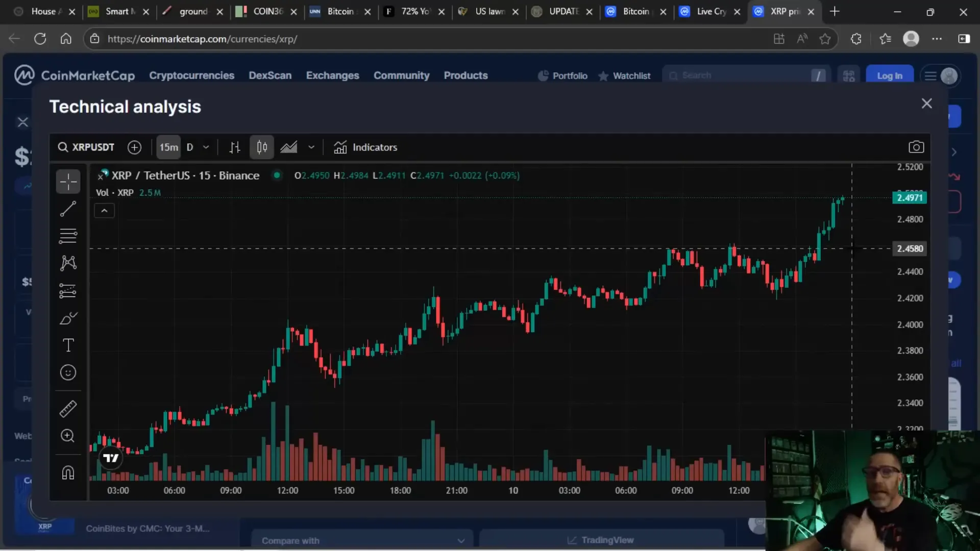Toggle the magnet snap mode
The image size is (980, 551).
pos(68,473)
